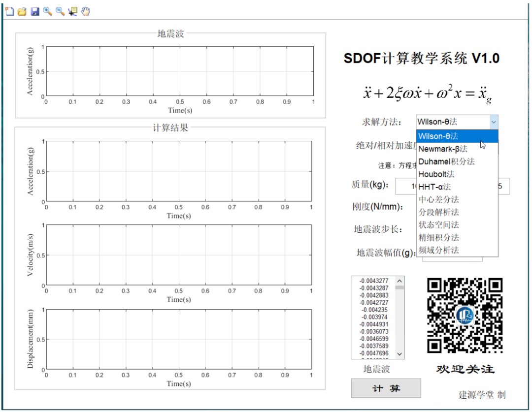Collapse the 求解方法 dropdown arrow
Screen dimensions: 532x412
click(x=494, y=122)
